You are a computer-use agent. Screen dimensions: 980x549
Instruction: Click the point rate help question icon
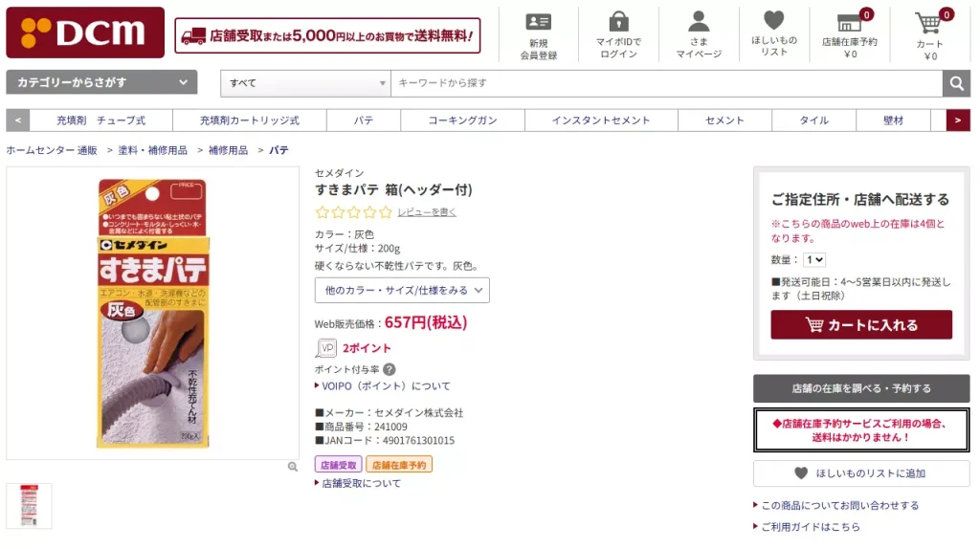pos(389,370)
